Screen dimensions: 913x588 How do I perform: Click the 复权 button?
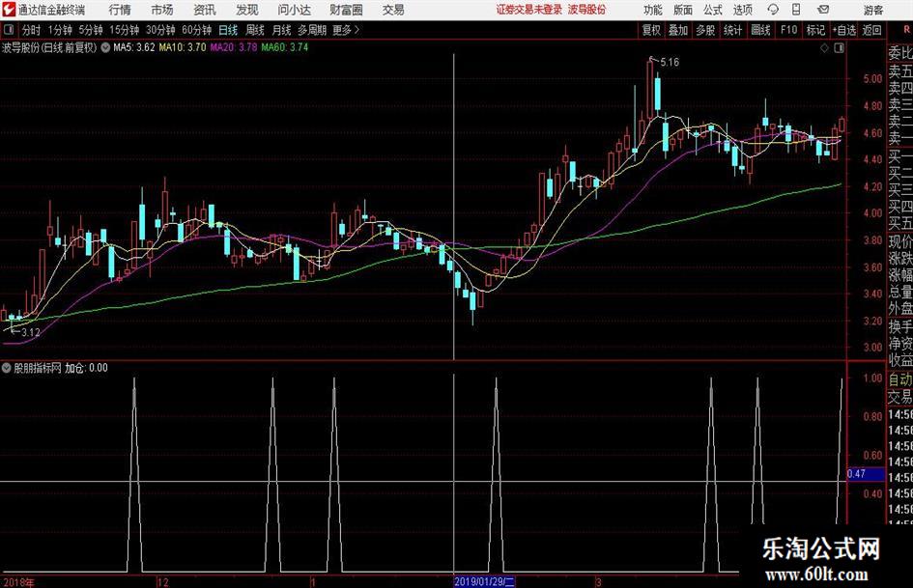[651, 30]
